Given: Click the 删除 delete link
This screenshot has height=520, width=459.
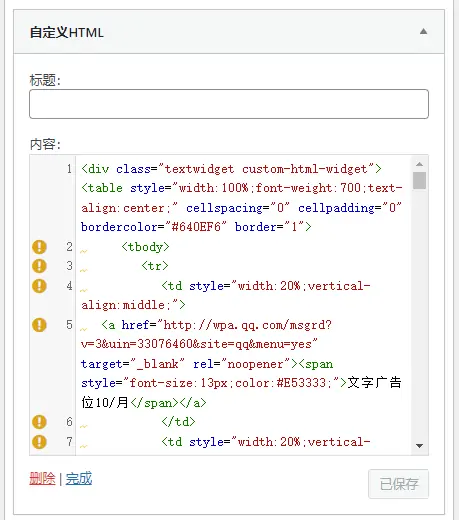Looking at the screenshot, I should [42, 479].
